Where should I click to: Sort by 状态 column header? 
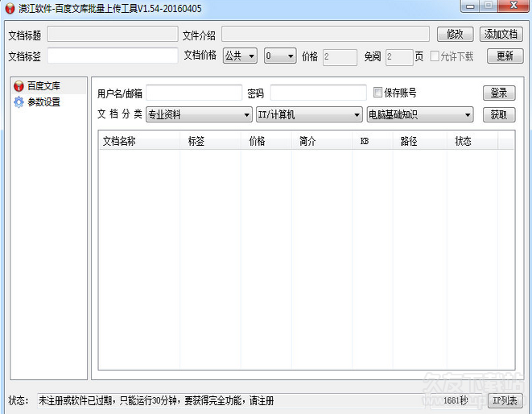(472, 141)
